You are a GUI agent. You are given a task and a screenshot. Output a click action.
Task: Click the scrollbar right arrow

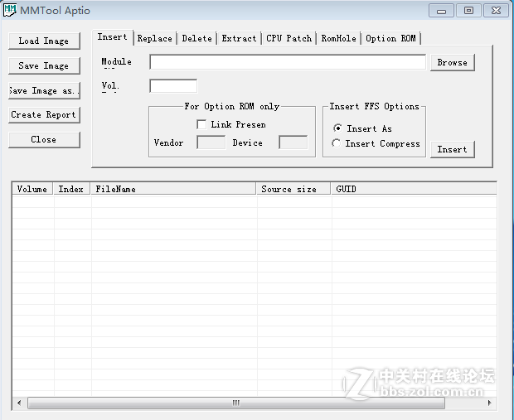coord(490,403)
